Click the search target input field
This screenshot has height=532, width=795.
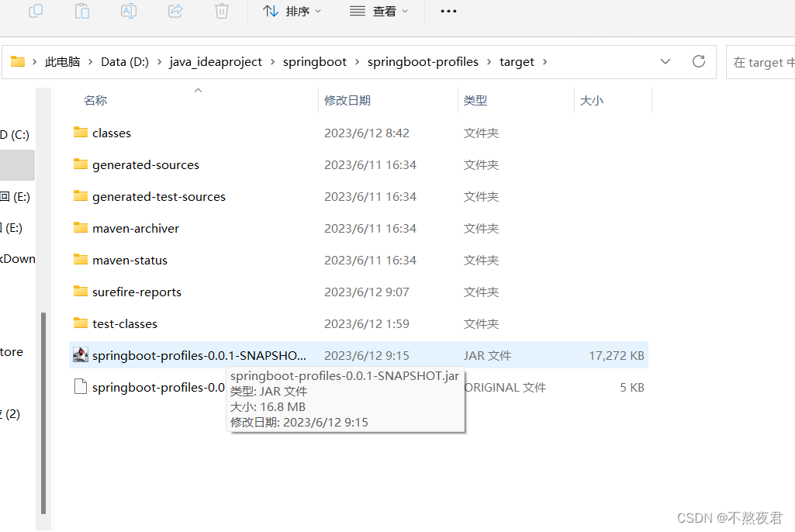(x=761, y=62)
